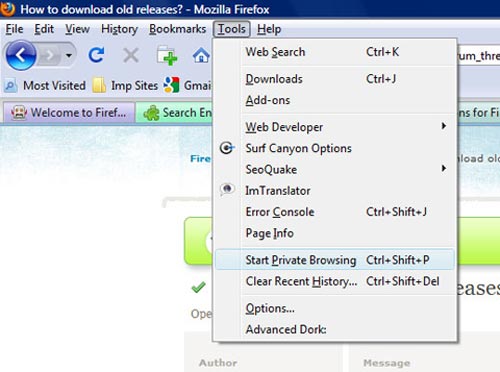Open the View menu

point(77,29)
